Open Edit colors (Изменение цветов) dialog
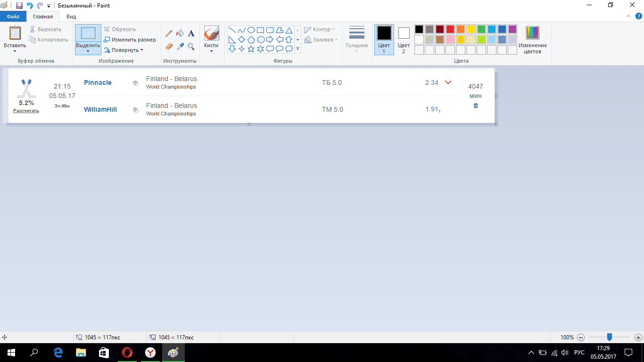 (533, 40)
